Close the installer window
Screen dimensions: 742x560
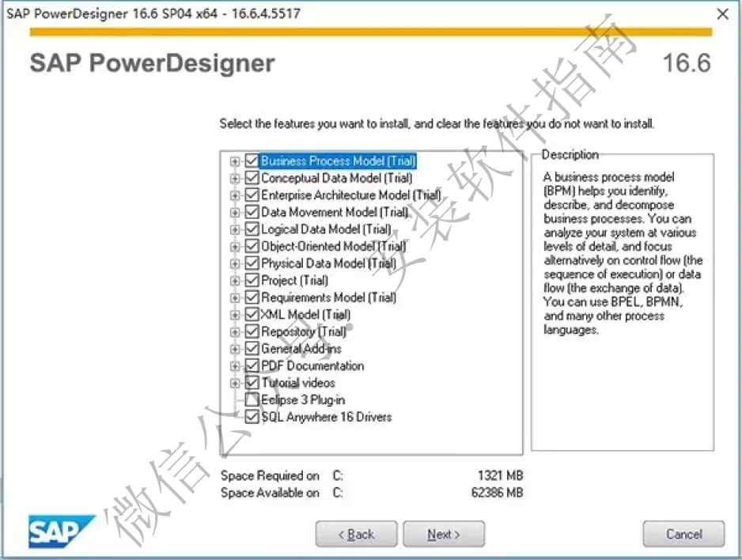point(722,13)
